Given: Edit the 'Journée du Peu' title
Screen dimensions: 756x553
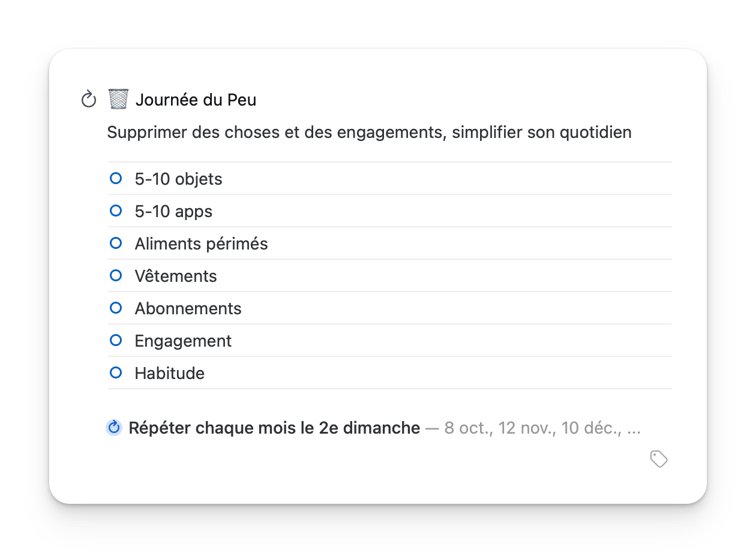Looking at the screenshot, I should [196, 100].
